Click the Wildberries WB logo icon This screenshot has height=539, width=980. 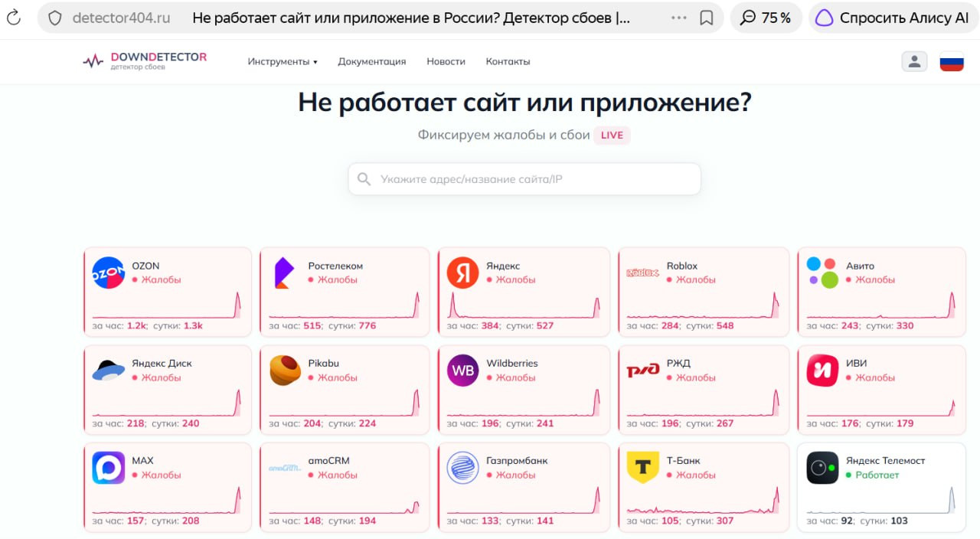pyautogui.click(x=463, y=371)
